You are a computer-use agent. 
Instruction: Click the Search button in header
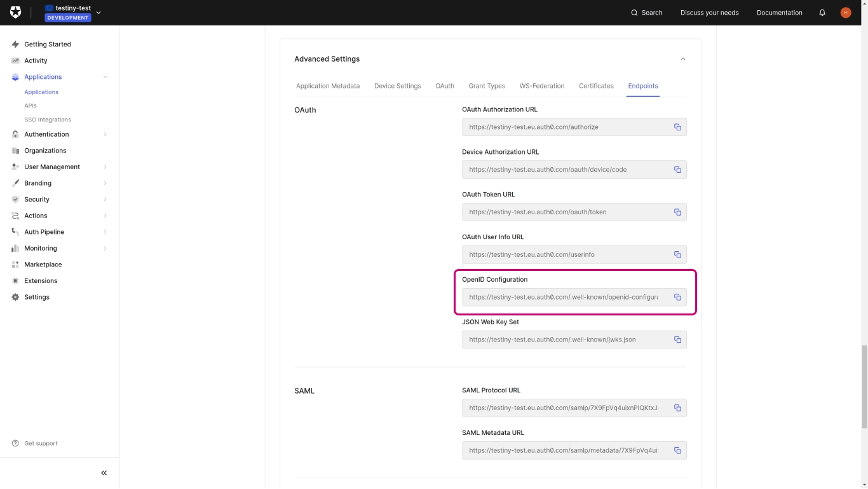point(646,13)
